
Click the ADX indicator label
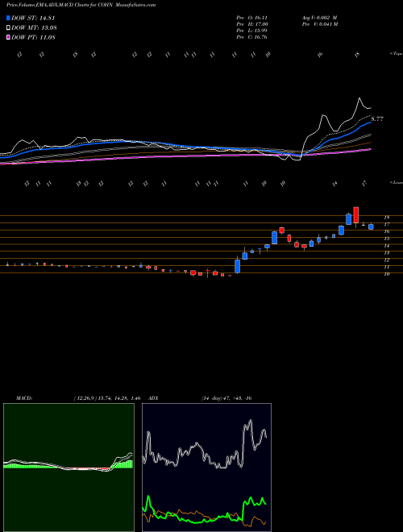coord(153,398)
